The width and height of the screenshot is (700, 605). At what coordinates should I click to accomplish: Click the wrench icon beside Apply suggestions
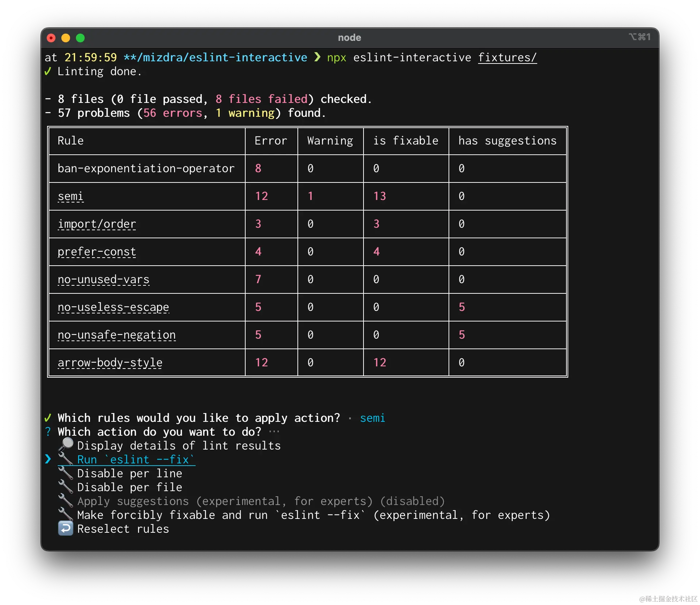[x=66, y=501]
